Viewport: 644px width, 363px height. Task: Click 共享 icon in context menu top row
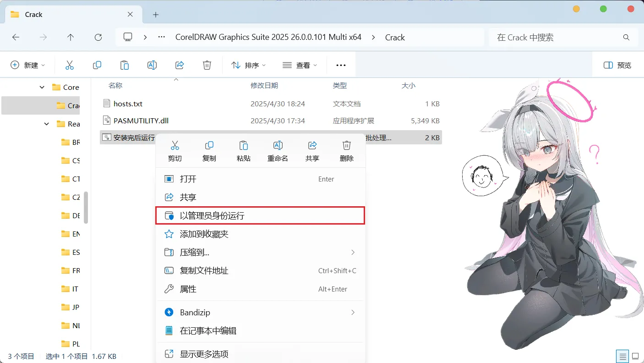tap(312, 151)
